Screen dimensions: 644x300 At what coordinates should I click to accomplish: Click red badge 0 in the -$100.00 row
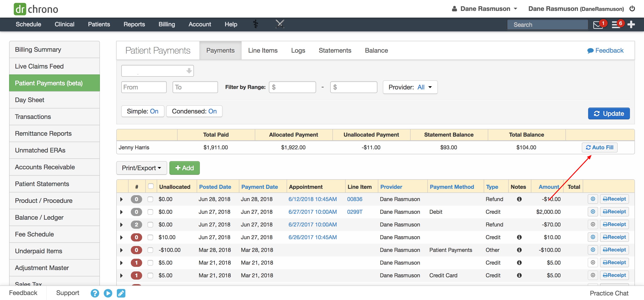click(x=136, y=250)
